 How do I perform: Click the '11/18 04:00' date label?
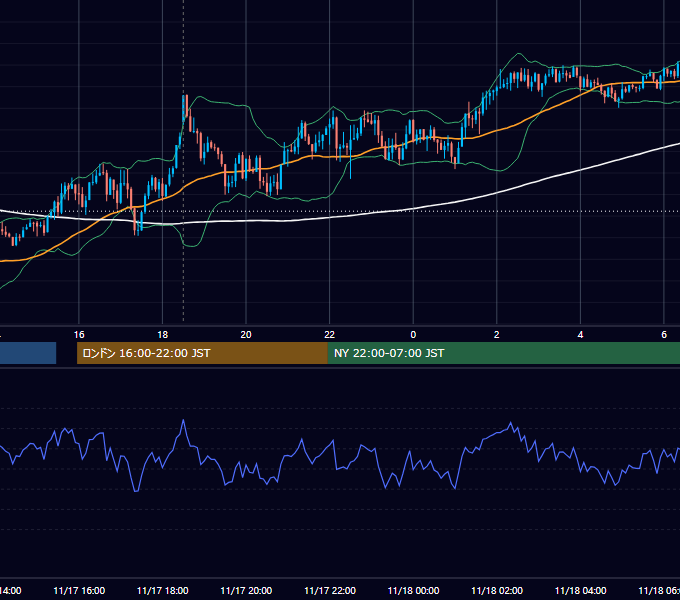click(x=581, y=590)
